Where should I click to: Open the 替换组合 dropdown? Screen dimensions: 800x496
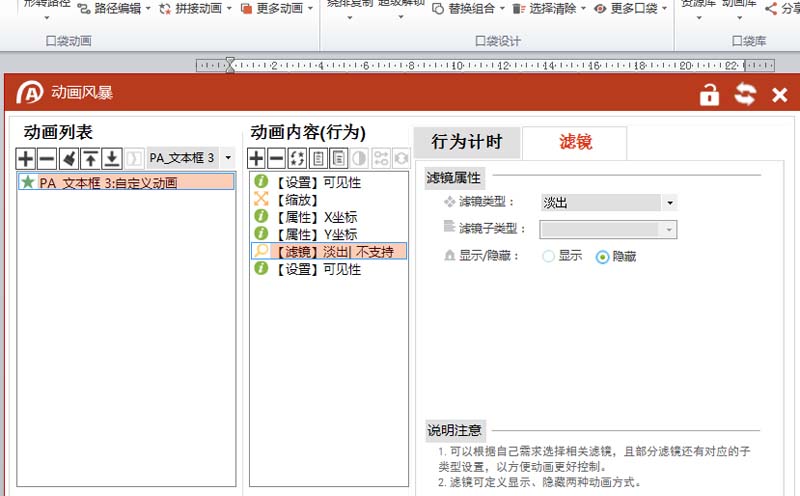468,8
